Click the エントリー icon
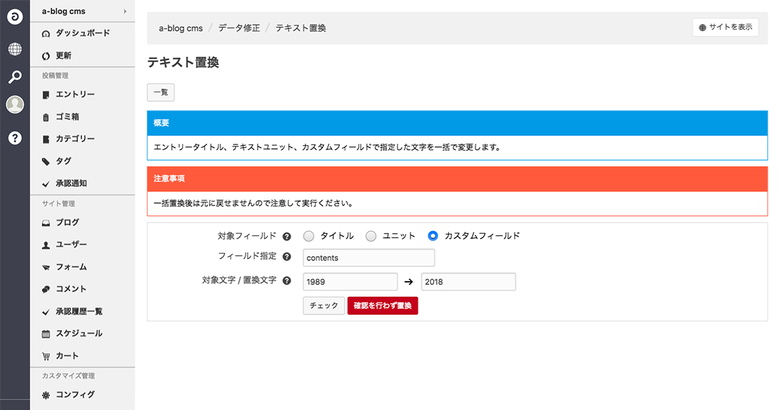 [46, 95]
